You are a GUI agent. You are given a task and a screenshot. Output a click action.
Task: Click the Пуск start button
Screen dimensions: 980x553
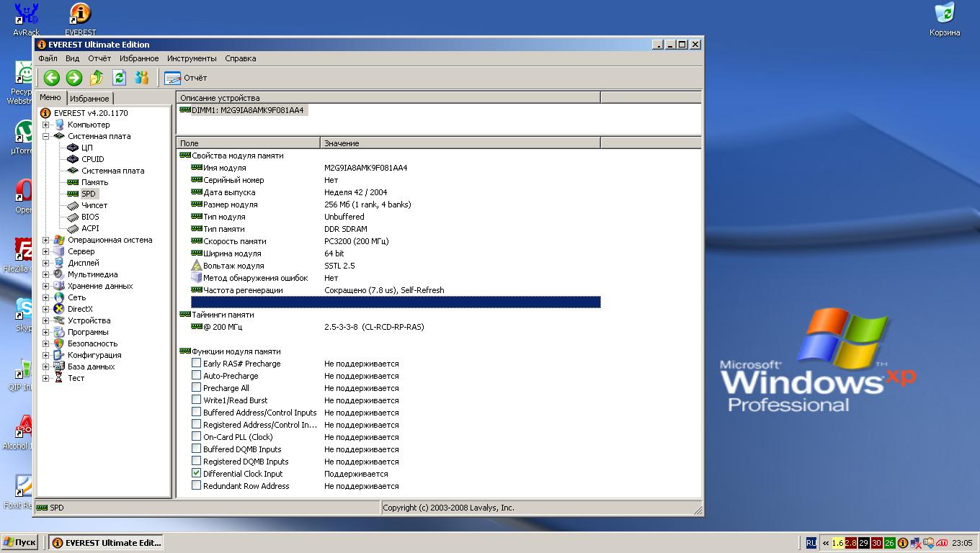[20, 542]
